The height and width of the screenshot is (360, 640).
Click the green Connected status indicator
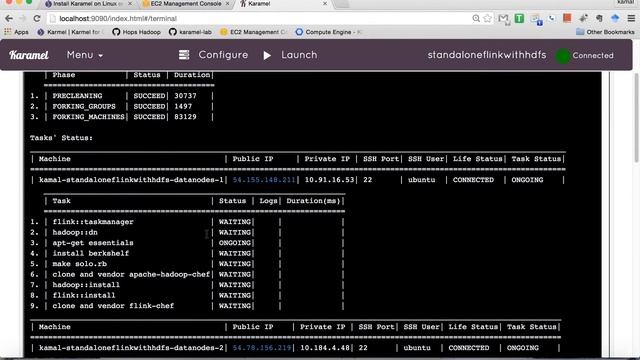pyautogui.click(x=563, y=56)
